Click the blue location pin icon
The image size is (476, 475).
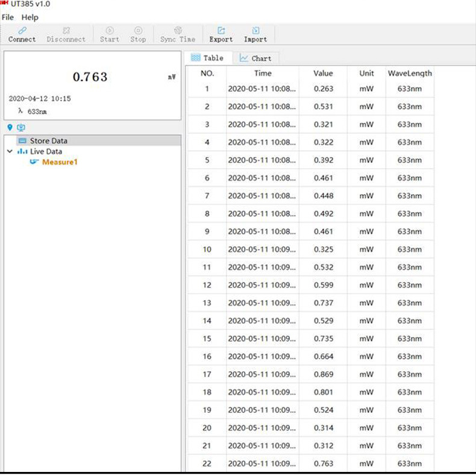10,127
